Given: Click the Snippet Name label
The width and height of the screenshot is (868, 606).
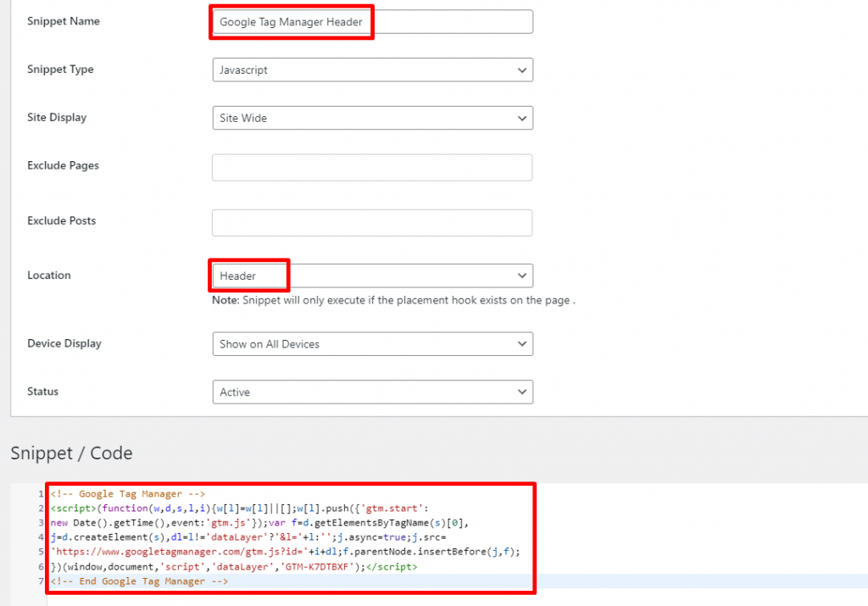Looking at the screenshot, I should point(64,21).
